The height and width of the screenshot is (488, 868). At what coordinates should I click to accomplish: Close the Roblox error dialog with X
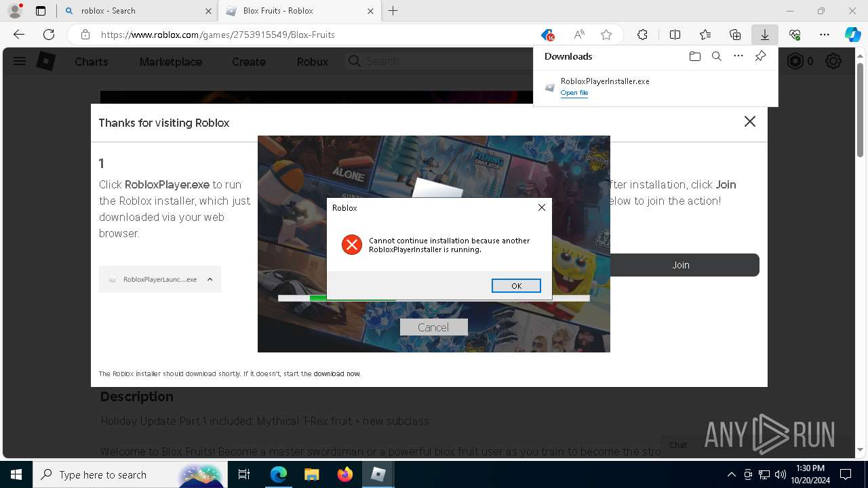pyautogui.click(x=541, y=207)
